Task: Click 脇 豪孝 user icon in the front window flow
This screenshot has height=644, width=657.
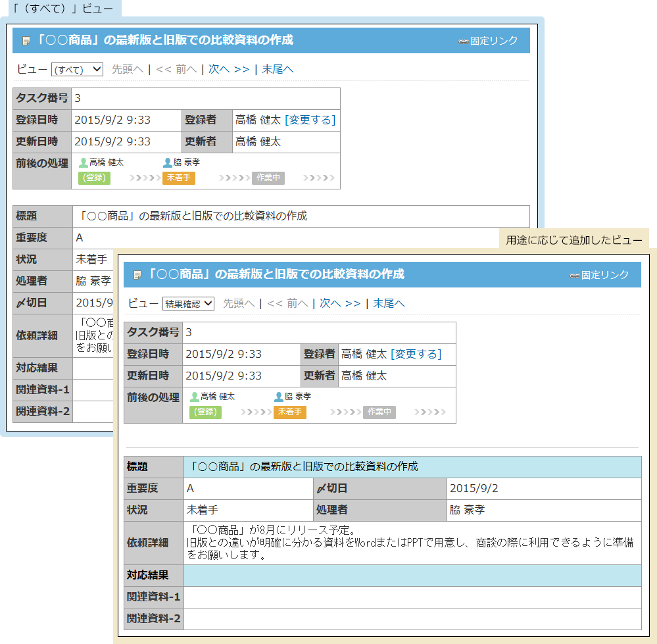Action: 279,397
